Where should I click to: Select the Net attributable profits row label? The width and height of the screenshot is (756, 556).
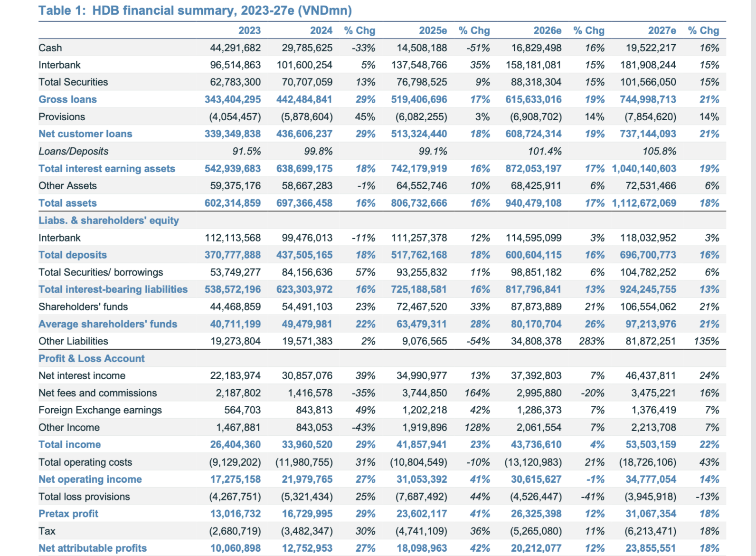pyautogui.click(x=93, y=548)
